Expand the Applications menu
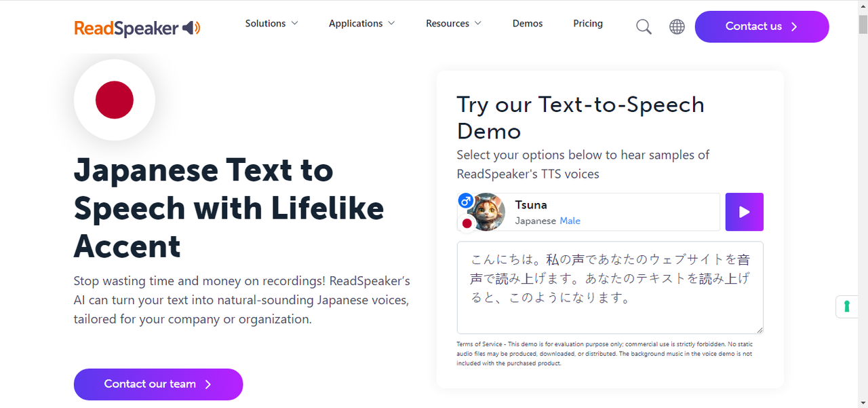The width and height of the screenshot is (868, 408). tap(361, 23)
